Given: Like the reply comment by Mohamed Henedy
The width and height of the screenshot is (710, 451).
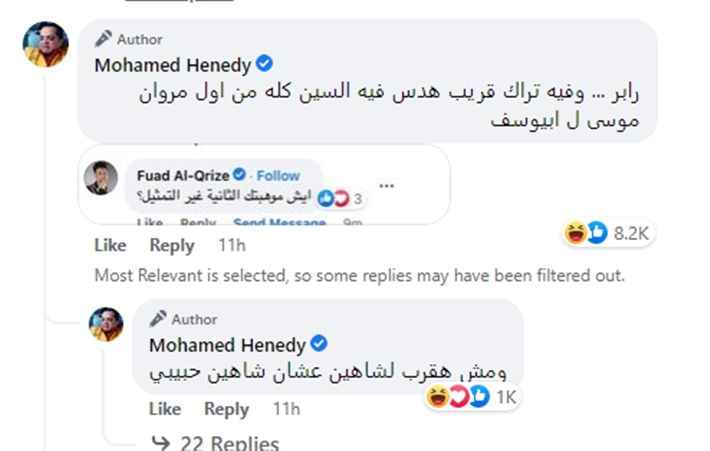Looking at the screenshot, I should [165, 409].
